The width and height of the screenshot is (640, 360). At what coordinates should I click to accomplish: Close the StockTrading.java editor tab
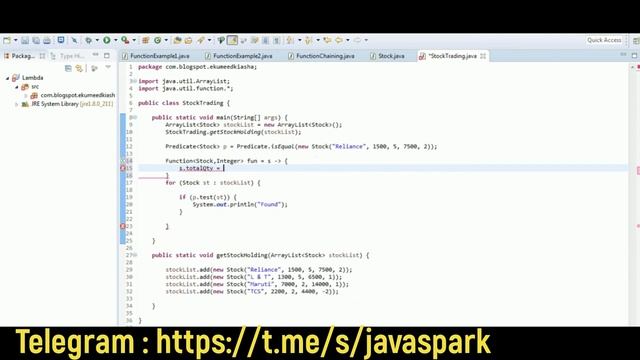483,56
